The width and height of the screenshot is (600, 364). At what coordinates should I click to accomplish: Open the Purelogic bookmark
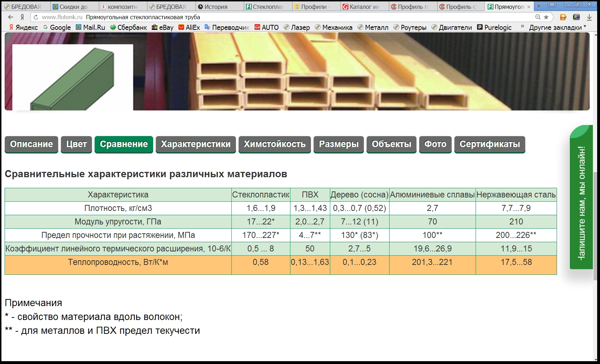pos(494,27)
